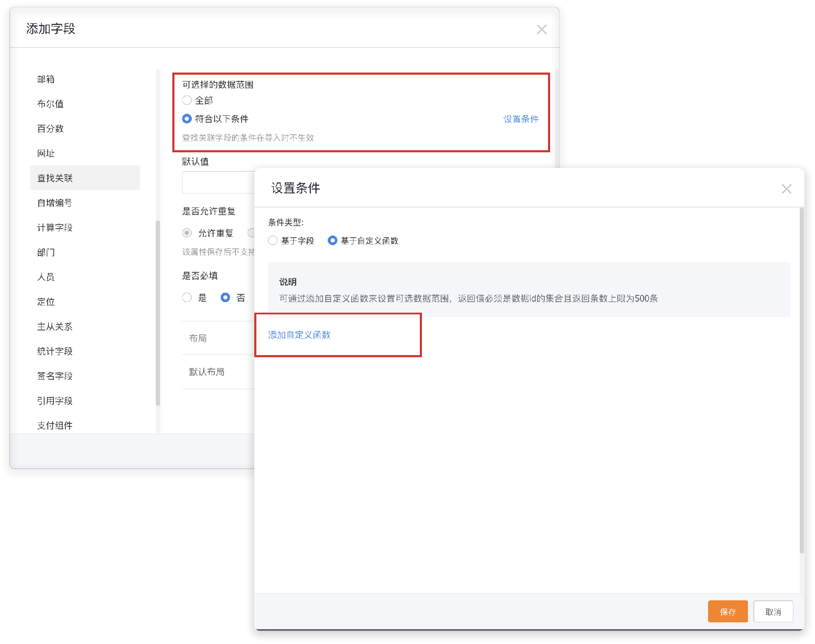Click the 是否允许重复 label
The image size is (815, 644).
coord(209,211)
